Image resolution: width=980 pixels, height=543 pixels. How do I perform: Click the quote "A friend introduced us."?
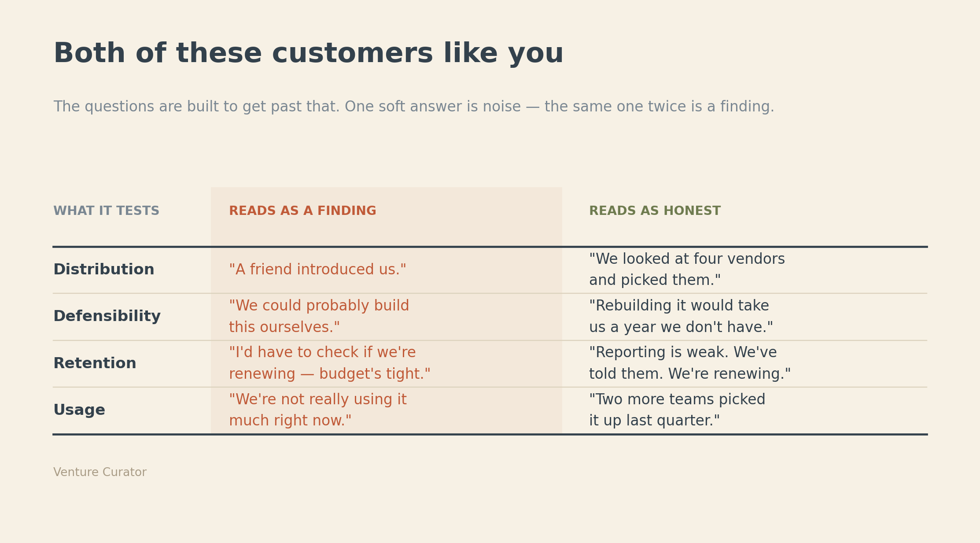(317, 270)
